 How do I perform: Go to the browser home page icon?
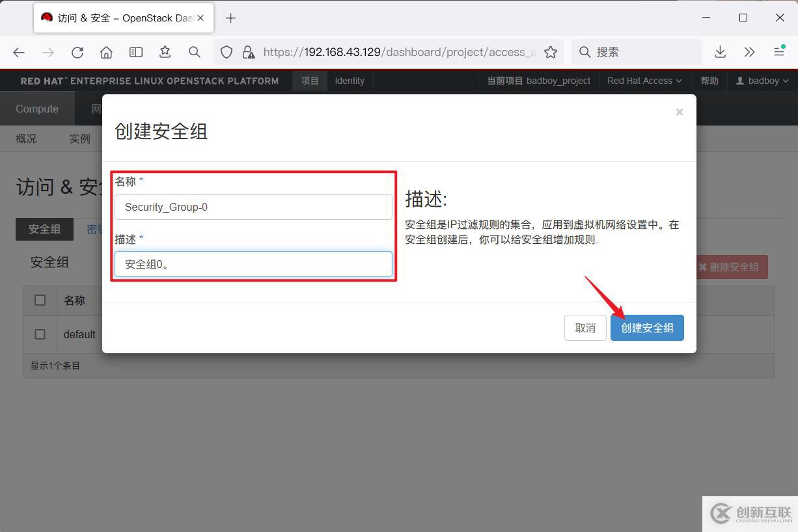pos(107,52)
